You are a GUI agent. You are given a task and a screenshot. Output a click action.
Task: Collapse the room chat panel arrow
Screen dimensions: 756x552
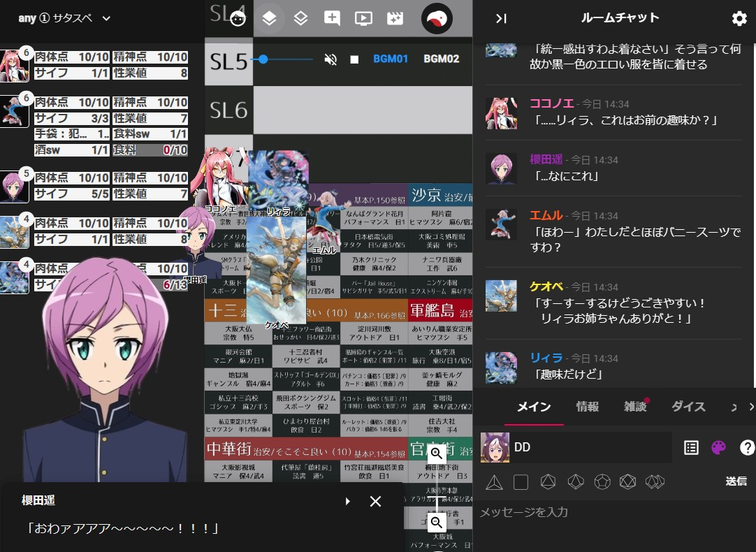[501, 18]
